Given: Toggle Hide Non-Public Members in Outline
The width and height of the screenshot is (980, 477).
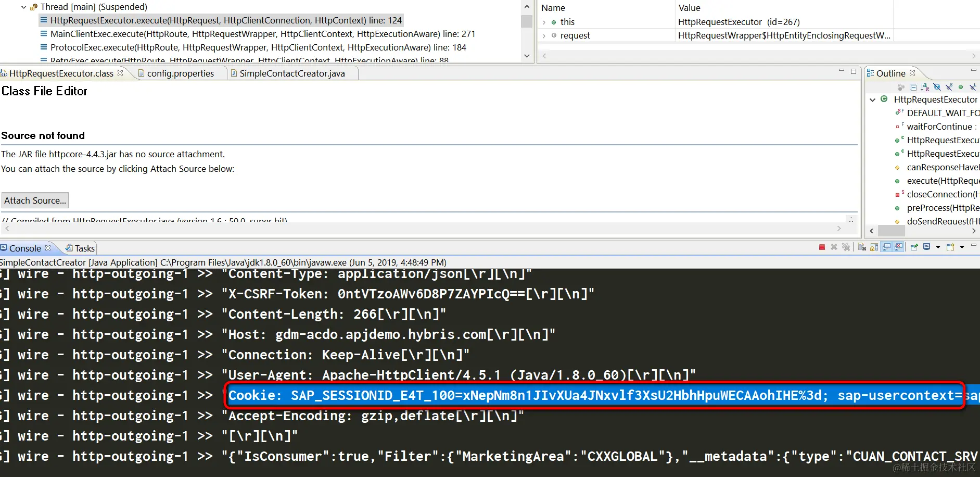Looking at the screenshot, I should pos(961,87).
